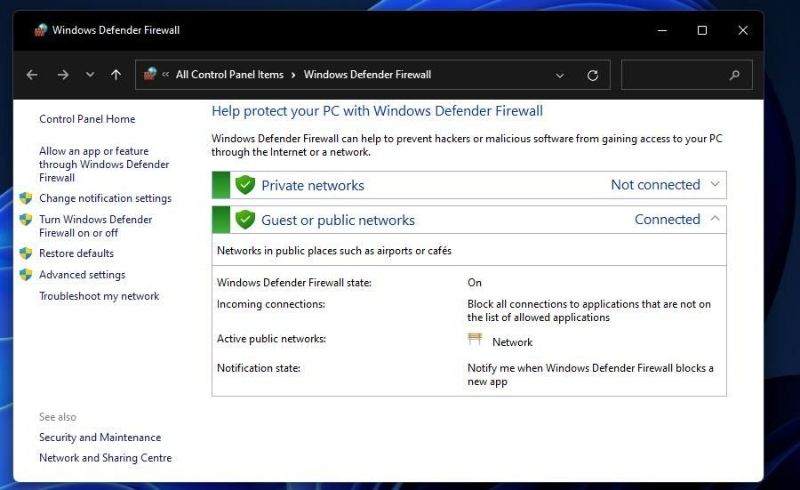
Task: Open recent locations dropdown arrow
Action: (x=90, y=75)
